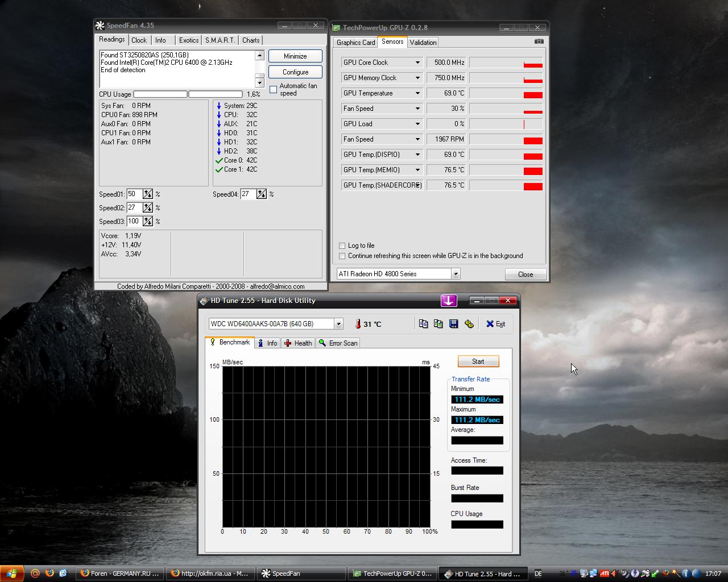The height and width of the screenshot is (582, 728).
Task: Enable continue refreshing in background checkbox
Action: click(342, 256)
